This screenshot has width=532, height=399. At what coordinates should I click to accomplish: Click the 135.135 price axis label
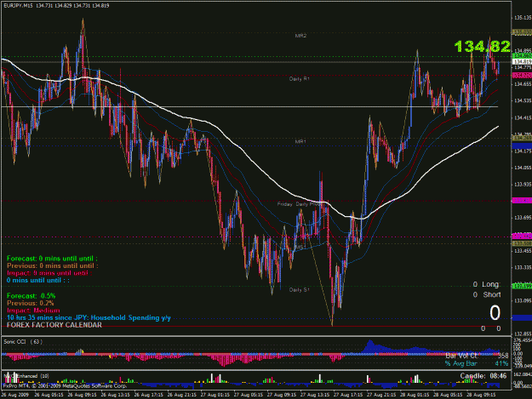pyautogui.click(x=523, y=17)
